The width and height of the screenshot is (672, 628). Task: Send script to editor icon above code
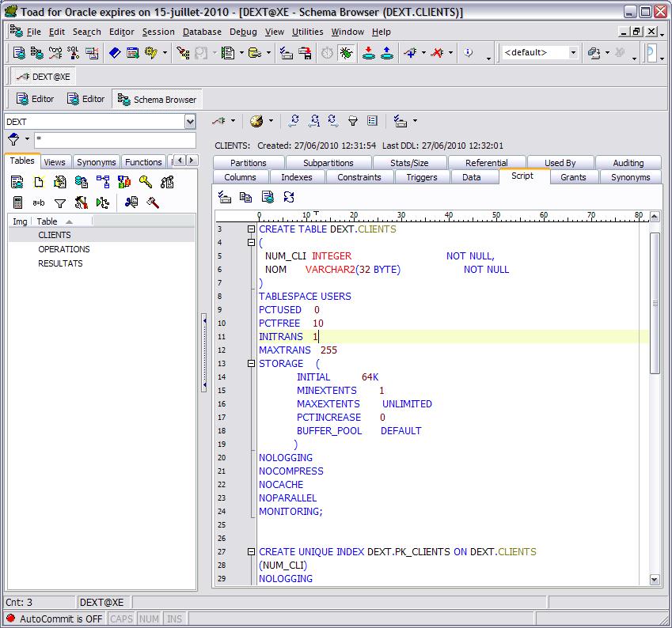click(268, 198)
